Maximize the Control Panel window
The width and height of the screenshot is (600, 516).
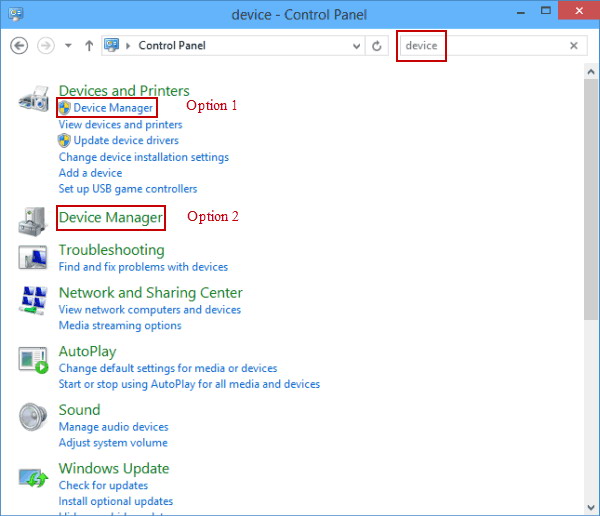click(546, 11)
